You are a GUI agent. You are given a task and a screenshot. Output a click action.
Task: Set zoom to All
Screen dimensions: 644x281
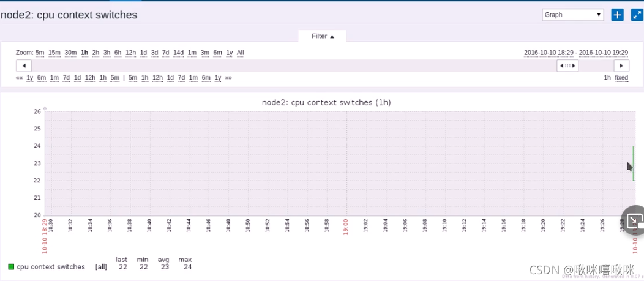click(240, 53)
